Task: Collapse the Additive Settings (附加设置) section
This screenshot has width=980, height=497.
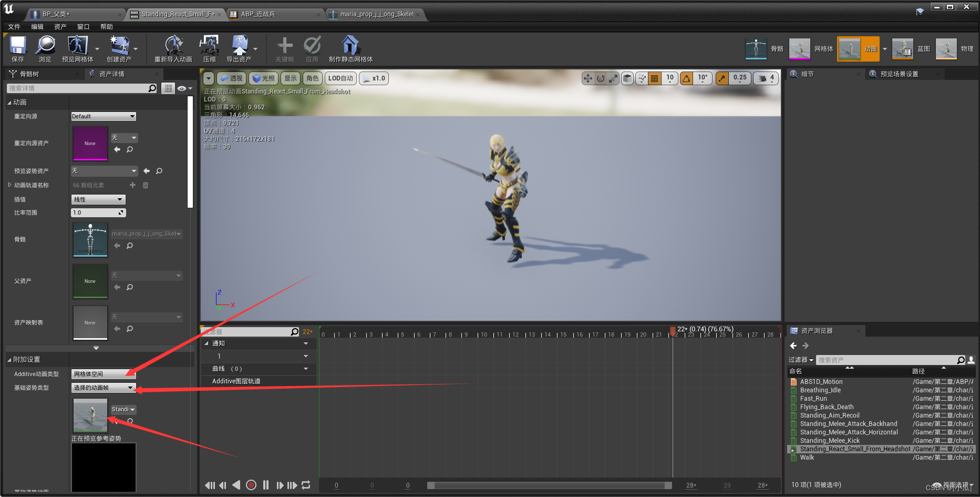Action: [x=9, y=360]
